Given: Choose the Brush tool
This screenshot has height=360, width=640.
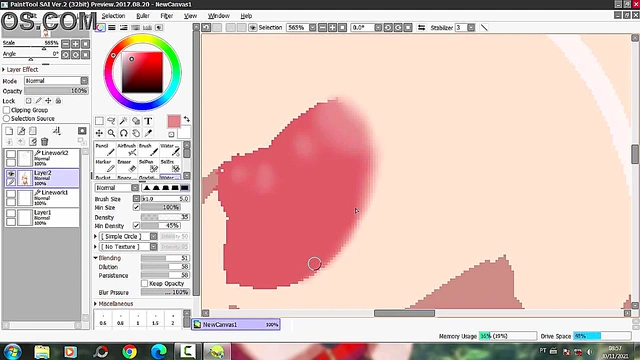Looking at the screenshot, I should point(148,150).
